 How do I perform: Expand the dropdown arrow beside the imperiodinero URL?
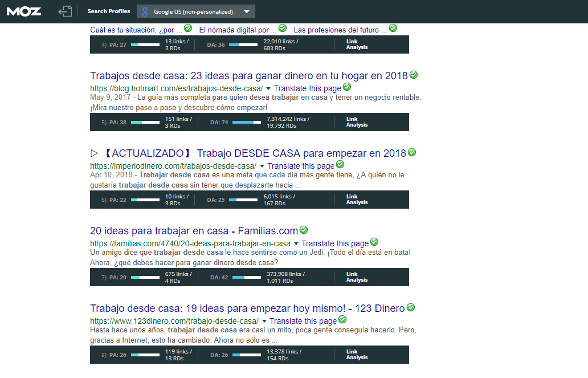tap(262, 164)
